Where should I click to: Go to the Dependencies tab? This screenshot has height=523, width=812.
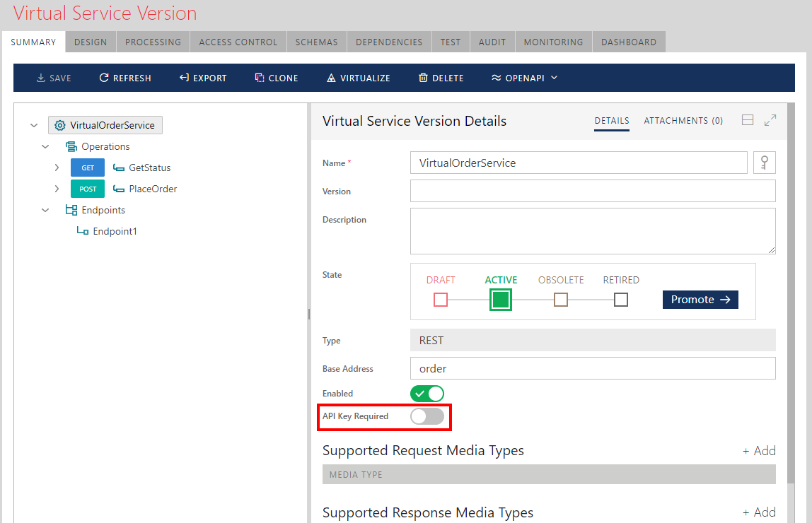click(389, 42)
